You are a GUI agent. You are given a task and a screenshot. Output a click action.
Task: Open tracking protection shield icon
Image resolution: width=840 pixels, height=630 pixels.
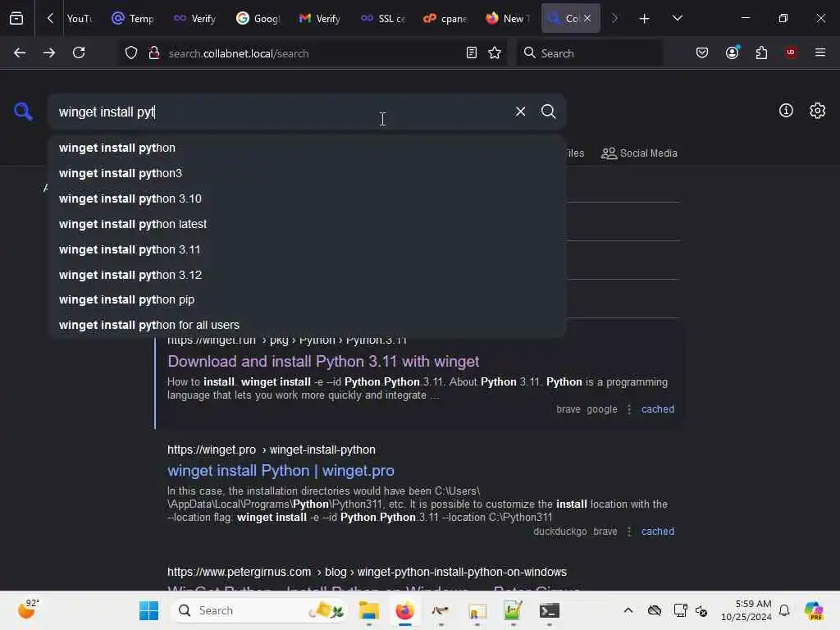(131, 53)
